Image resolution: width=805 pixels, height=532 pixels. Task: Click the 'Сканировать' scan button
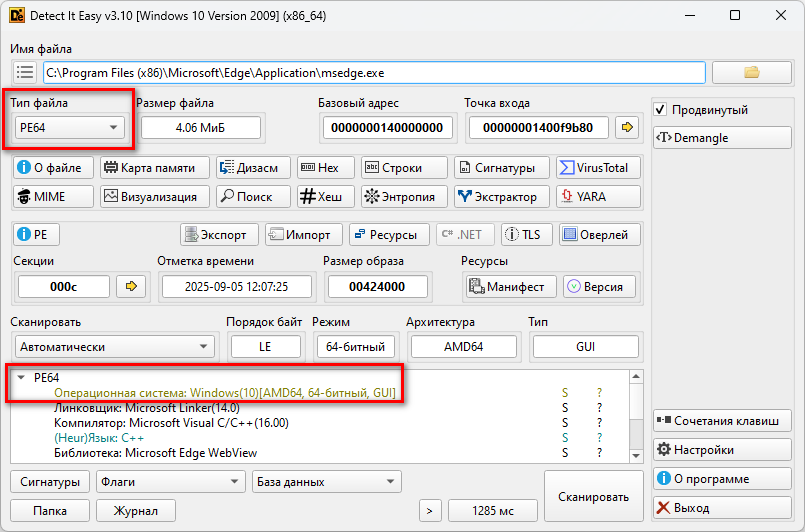[593, 497]
